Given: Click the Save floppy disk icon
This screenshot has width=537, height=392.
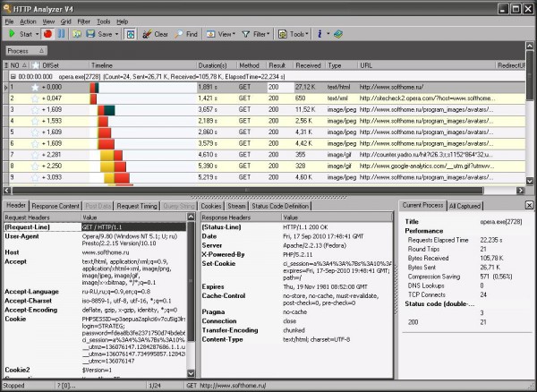Looking at the screenshot, I should (x=90, y=34).
